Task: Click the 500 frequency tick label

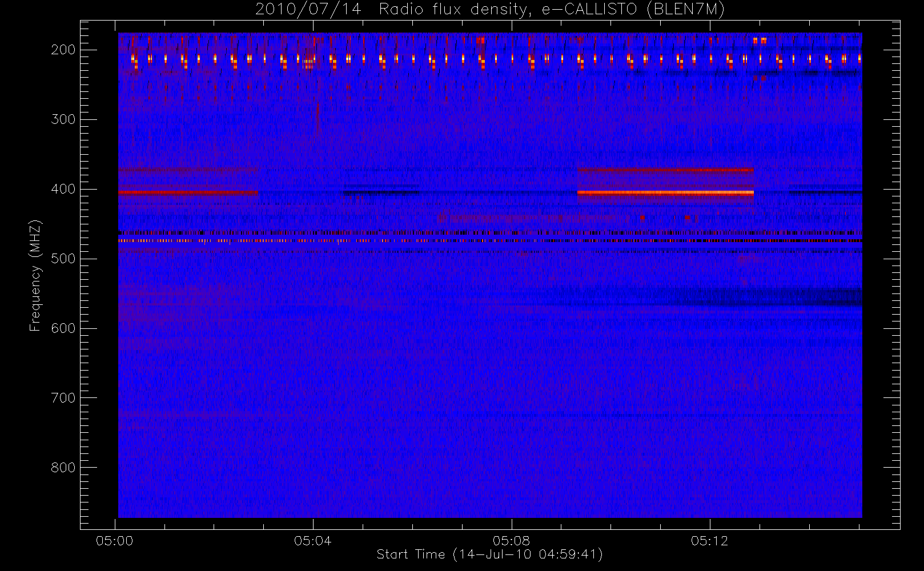Action: [x=63, y=259]
